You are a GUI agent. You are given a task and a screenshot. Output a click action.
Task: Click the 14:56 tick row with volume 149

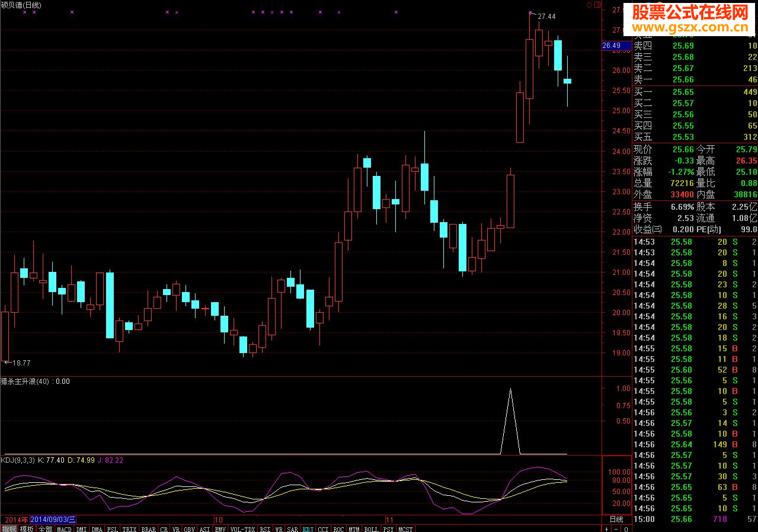tap(695, 444)
